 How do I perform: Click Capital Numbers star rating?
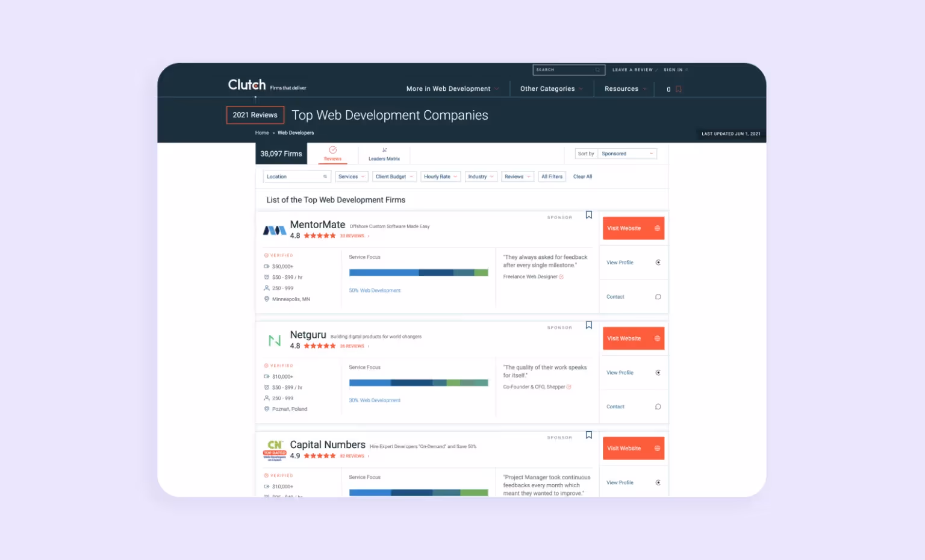coord(320,456)
